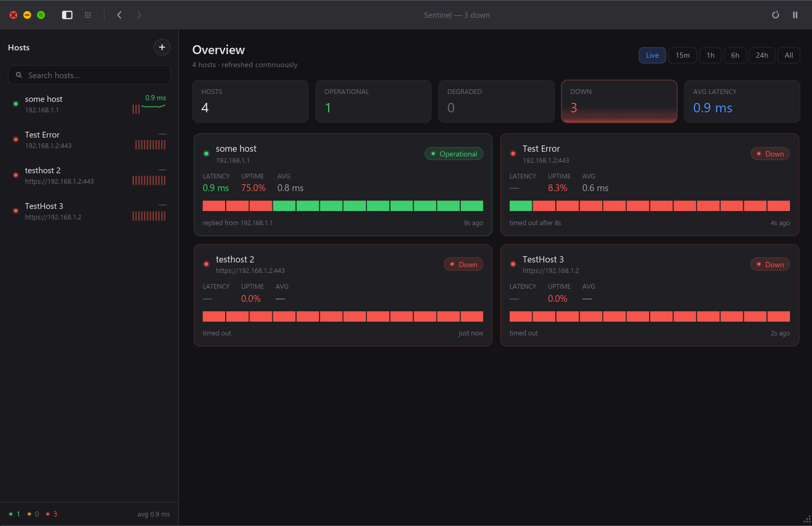This screenshot has width=812, height=526.
Task: Click '0.8 ms' average on some host card
Action: (x=290, y=188)
